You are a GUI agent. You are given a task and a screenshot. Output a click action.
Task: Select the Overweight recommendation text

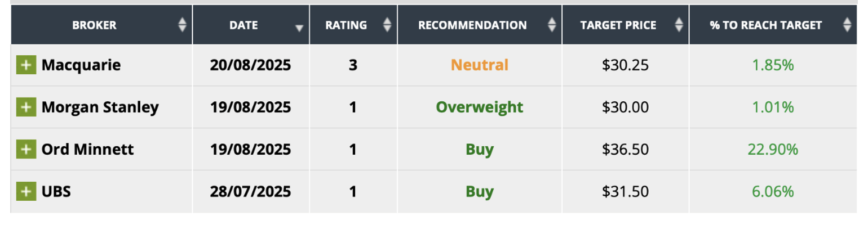pos(480,107)
